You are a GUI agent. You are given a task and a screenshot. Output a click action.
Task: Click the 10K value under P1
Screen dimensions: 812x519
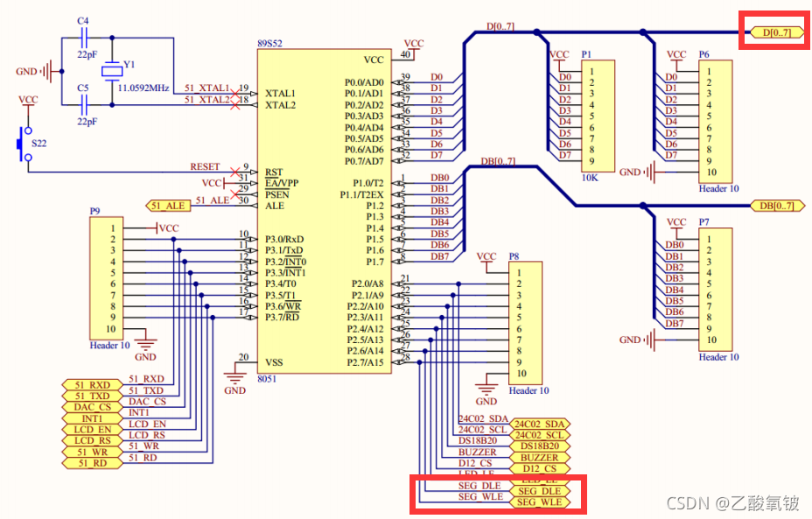pyautogui.click(x=590, y=178)
